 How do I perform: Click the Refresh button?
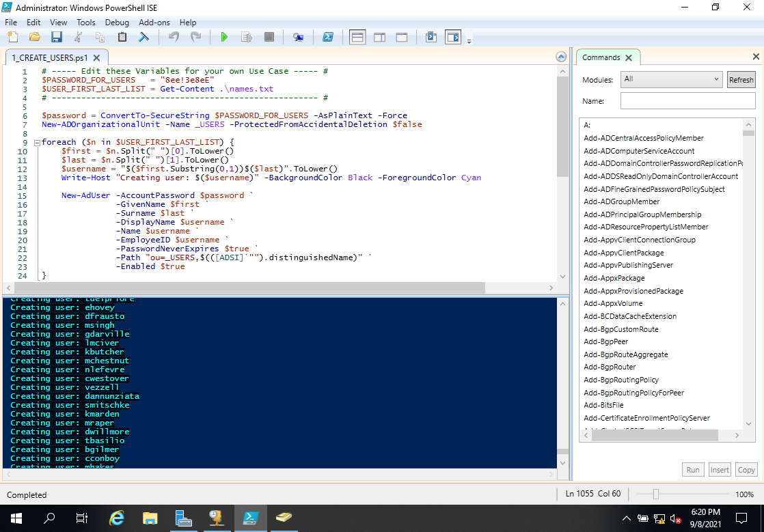point(741,80)
